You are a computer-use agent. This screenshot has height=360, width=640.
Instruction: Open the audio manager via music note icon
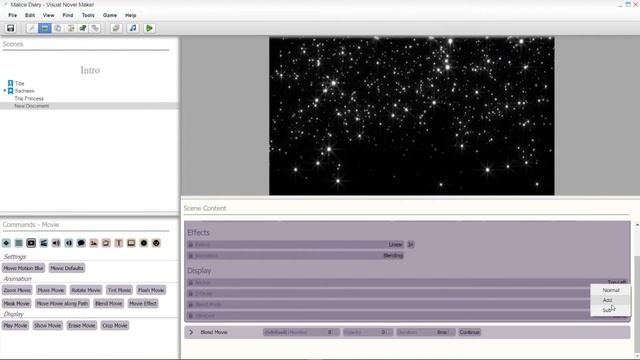tap(133, 28)
